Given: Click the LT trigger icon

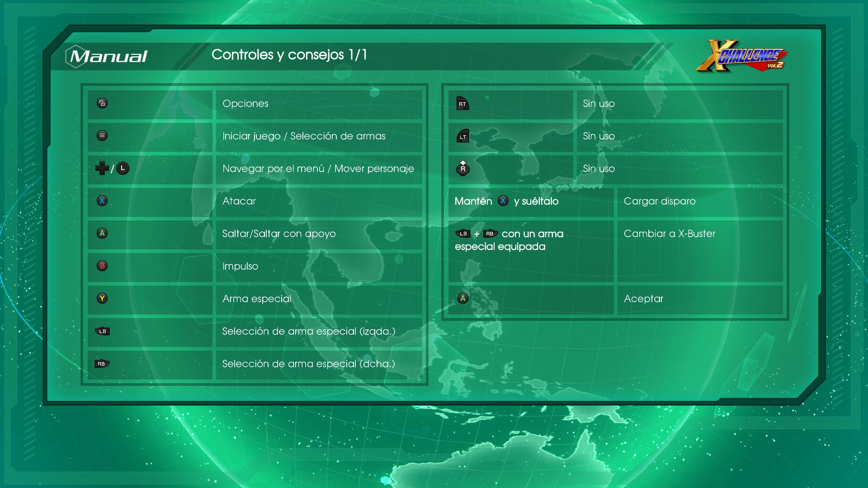Looking at the screenshot, I should coord(462,136).
